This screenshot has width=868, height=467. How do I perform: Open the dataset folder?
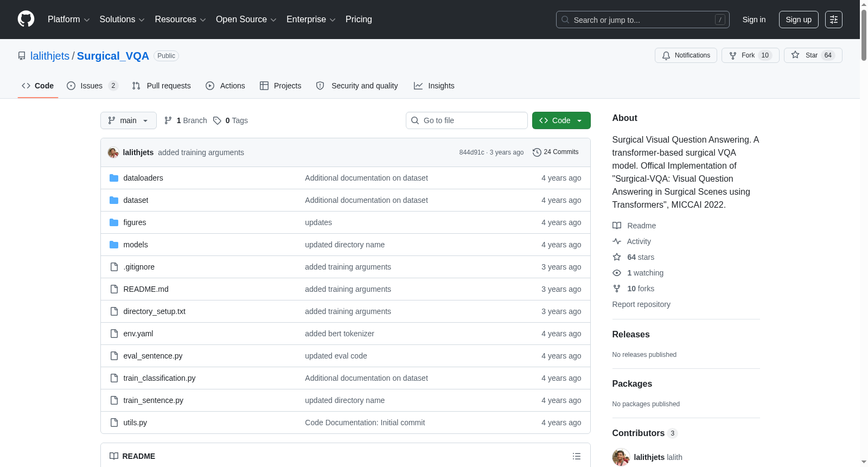pyautogui.click(x=136, y=200)
